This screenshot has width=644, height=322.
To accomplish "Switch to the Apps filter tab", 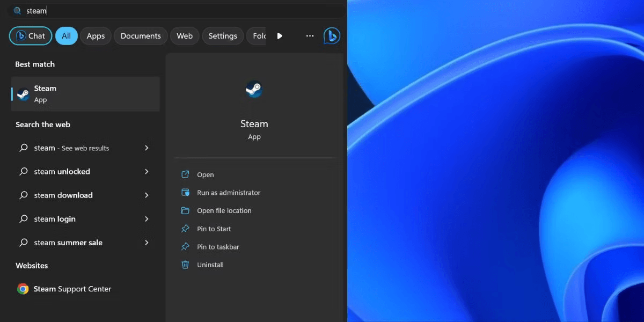I will tap(96, 36).
